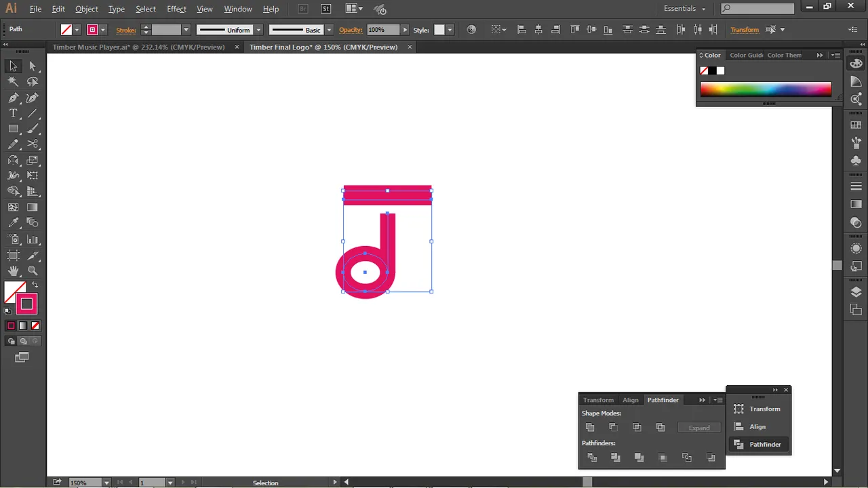Expand the opacity slider arrow
This screenshot has height=488, width=868.
[x=406, y=30]
